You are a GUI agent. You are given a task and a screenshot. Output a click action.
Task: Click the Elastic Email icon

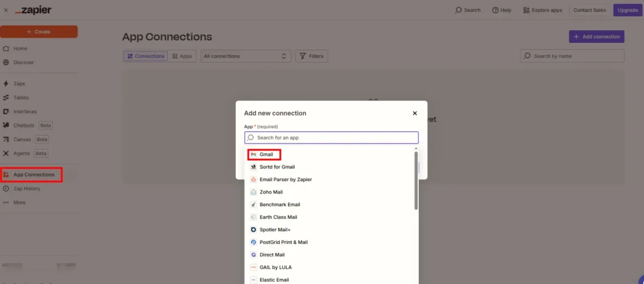tap(253, 280)
